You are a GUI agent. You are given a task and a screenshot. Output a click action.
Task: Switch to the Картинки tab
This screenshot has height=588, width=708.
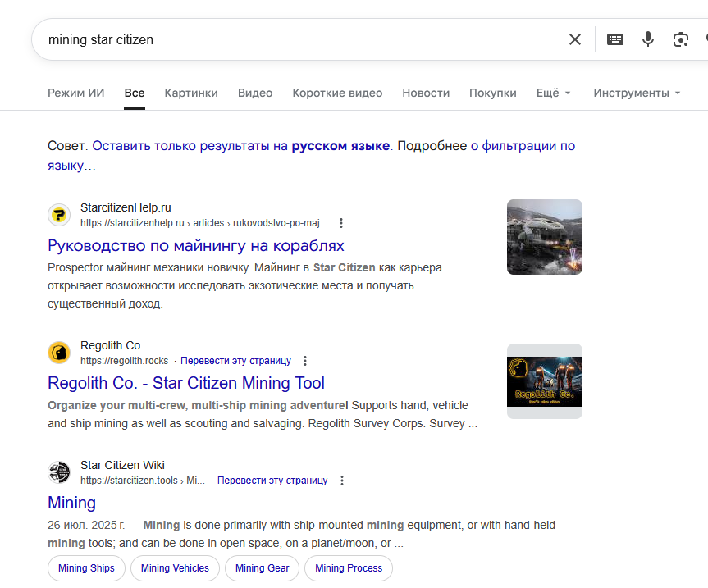pos(191,93)
